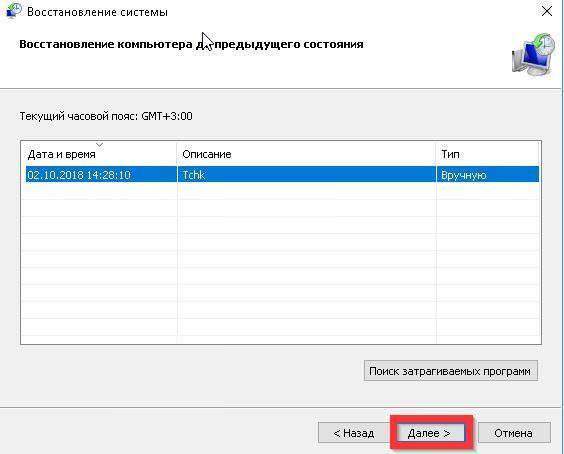Click the Восстановление системы title text
Screen dimensions: 564x454
(97, 12)
